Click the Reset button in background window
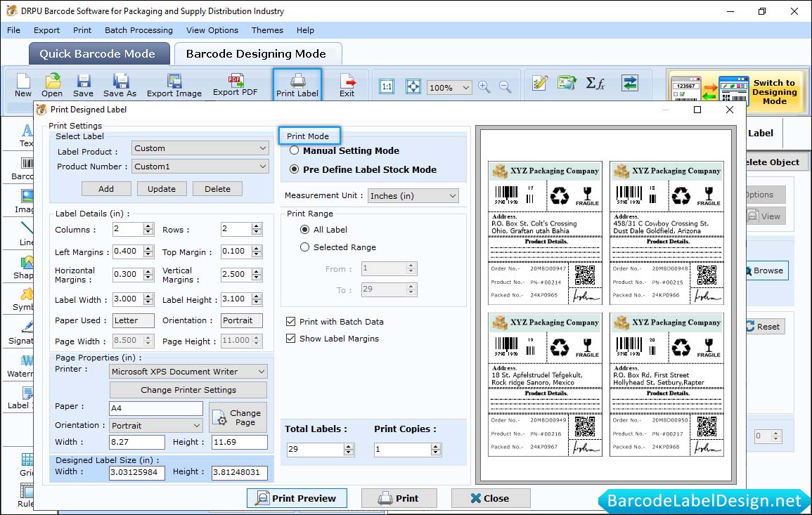This screenshot has width=812, height=515. [765, 327]
